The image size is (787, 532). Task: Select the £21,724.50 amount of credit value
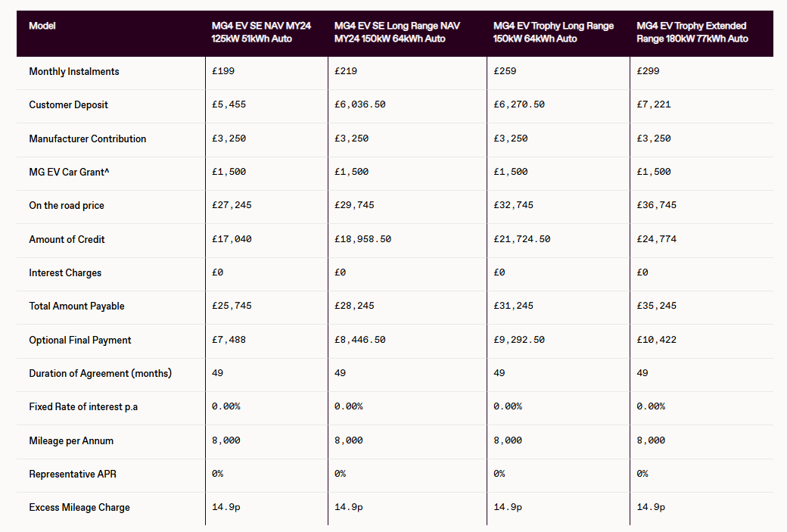click(x=521, y=240)
